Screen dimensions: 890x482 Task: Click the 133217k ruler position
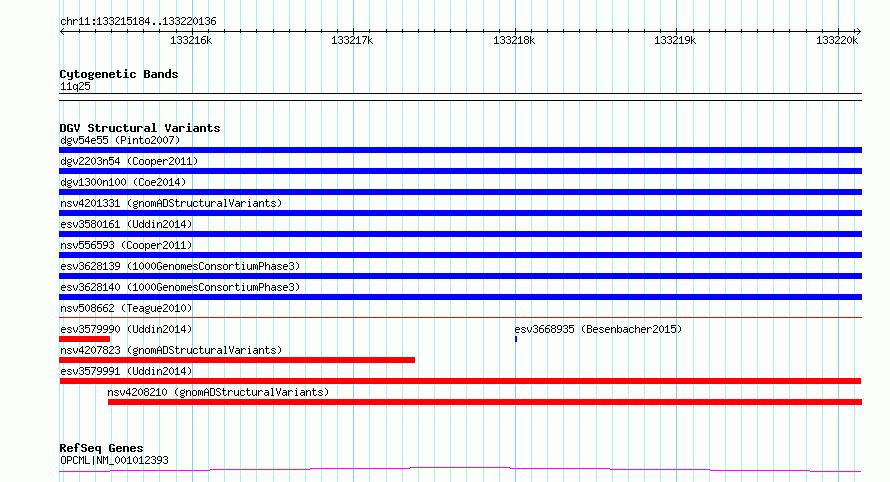click(352, 40)
